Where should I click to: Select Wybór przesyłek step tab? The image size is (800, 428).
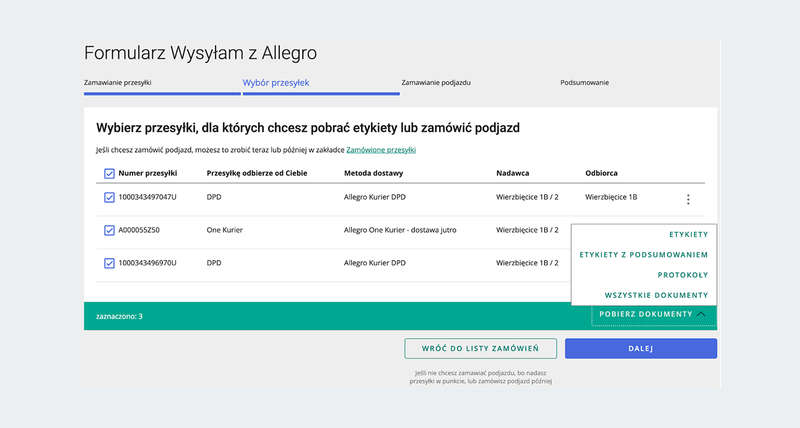pos(276,83)
